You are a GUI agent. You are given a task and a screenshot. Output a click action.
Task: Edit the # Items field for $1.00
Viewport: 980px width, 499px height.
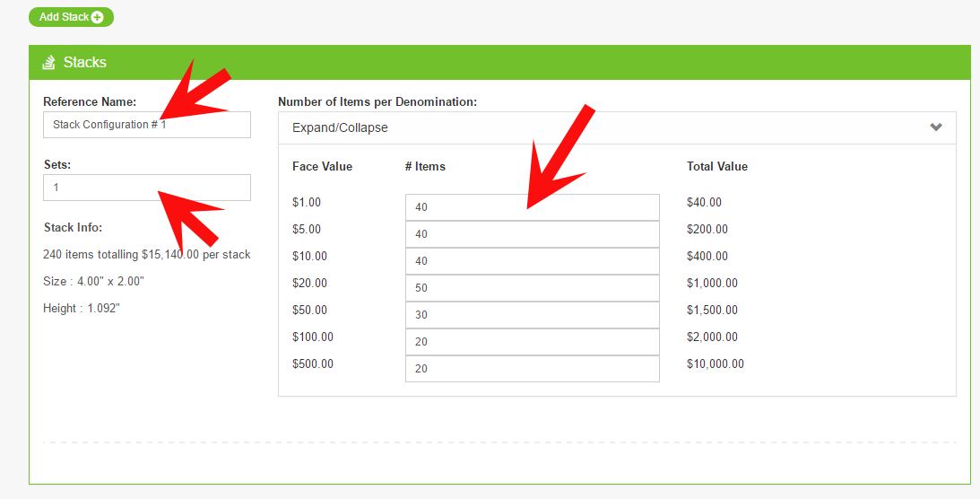coord(532,207)
